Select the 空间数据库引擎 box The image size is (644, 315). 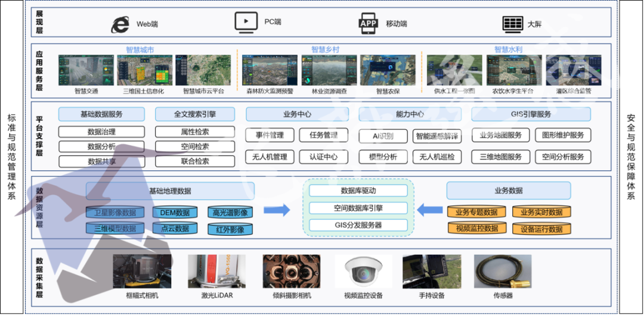click(x=358, y=208)
